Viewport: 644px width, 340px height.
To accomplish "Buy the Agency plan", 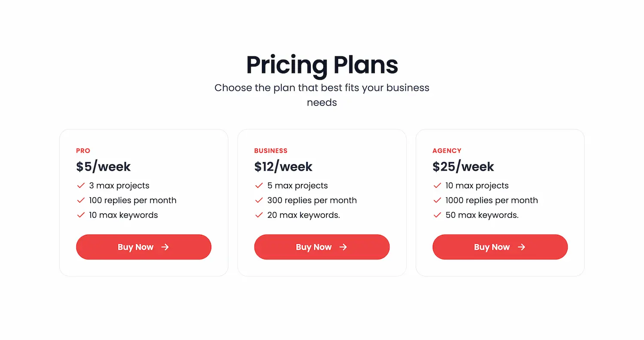I will pyautogui.click(x=500, y=247).
